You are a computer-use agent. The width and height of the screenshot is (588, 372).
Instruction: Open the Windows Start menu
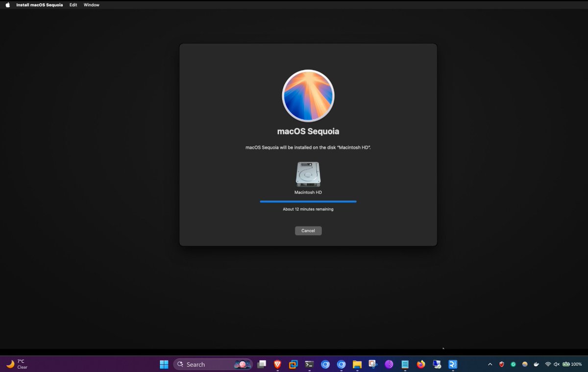164,364
